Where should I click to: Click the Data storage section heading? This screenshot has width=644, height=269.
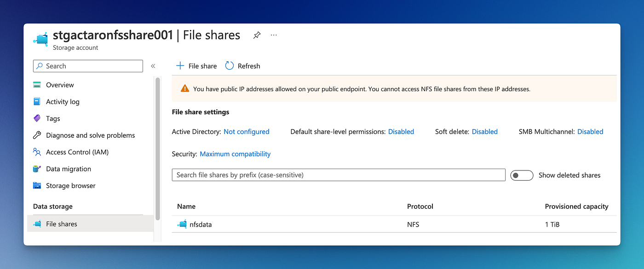click(x=53, y=206)
